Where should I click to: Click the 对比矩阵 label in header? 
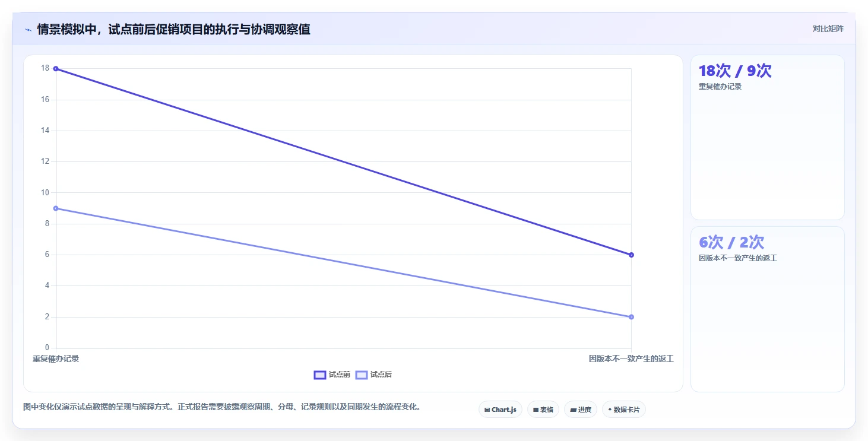point(828,29)
